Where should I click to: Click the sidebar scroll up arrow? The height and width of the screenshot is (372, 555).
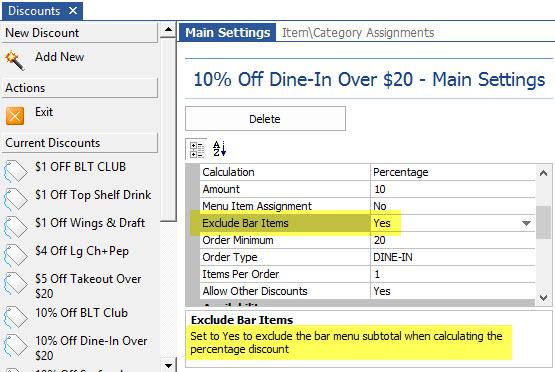(x=168, y=30)
